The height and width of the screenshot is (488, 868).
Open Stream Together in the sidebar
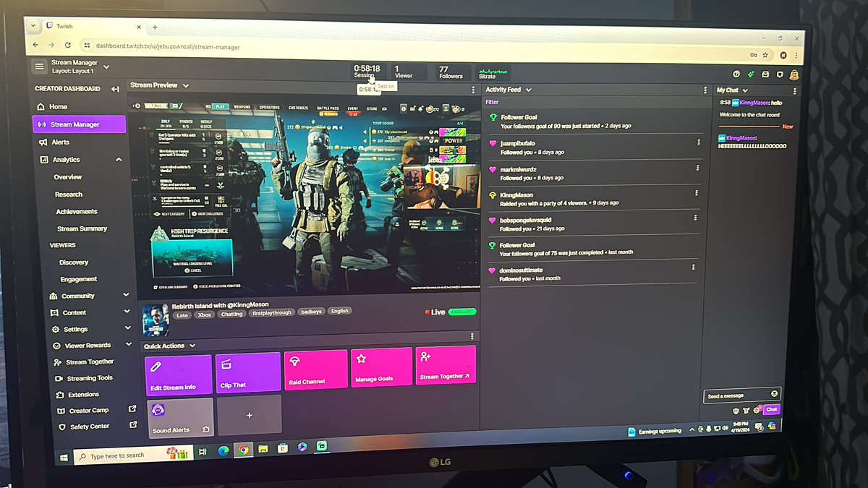85,361
